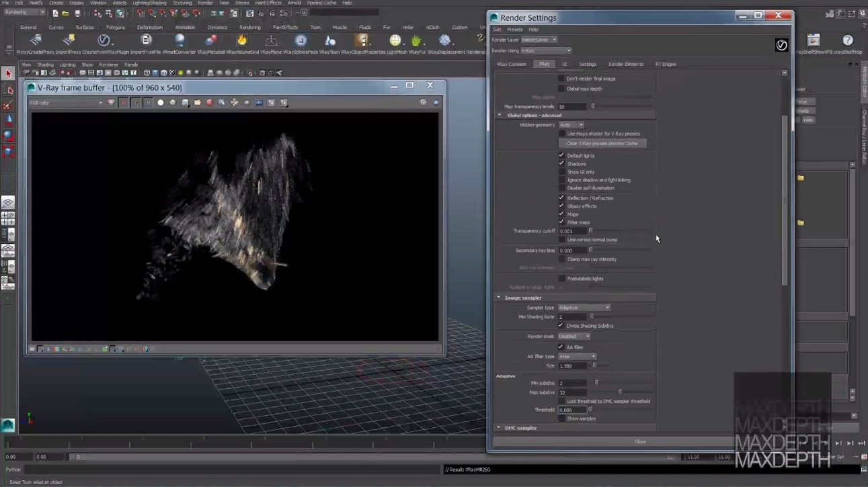The image size is (868, 487).
Task: Open the Render Layer masterLayer dropdown
Action: click(539, 40)
